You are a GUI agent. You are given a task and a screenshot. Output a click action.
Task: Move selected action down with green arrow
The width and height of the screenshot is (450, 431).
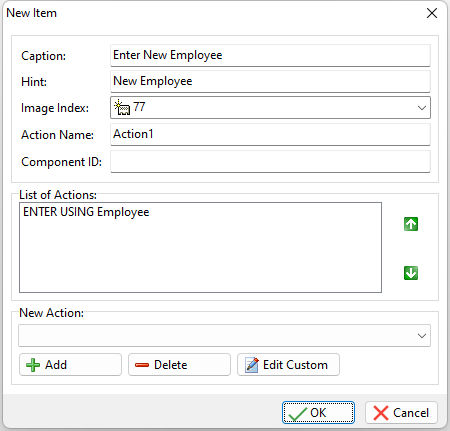point(411,273)
